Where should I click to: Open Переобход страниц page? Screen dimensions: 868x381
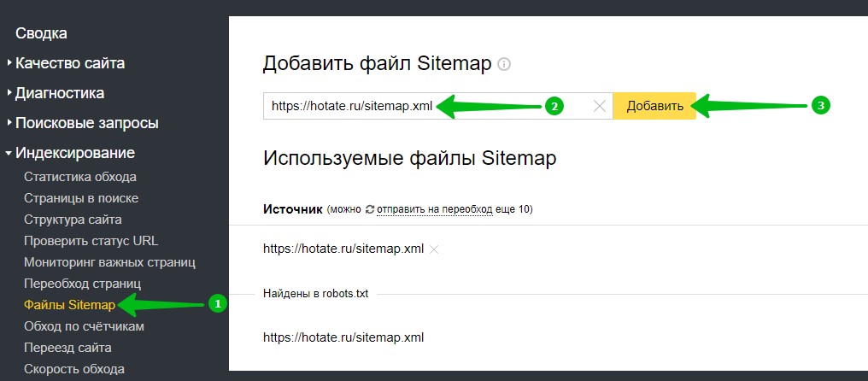coord(83,284)
